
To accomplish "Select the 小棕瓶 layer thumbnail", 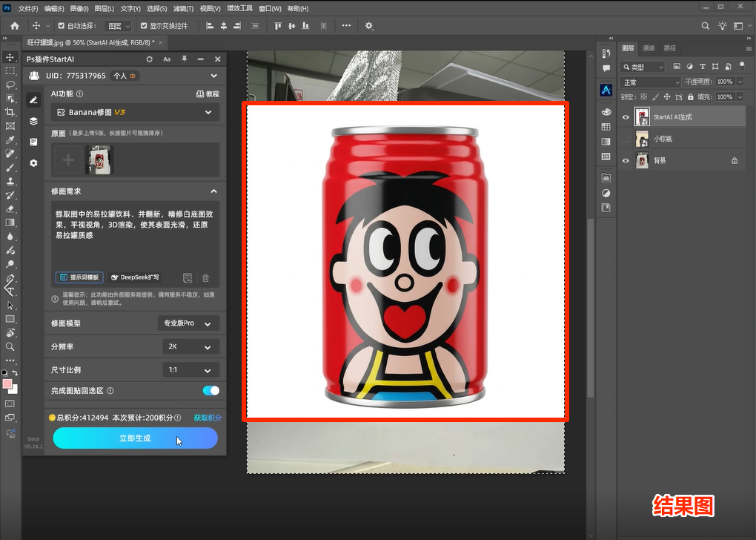I will [x=642, y=139].
